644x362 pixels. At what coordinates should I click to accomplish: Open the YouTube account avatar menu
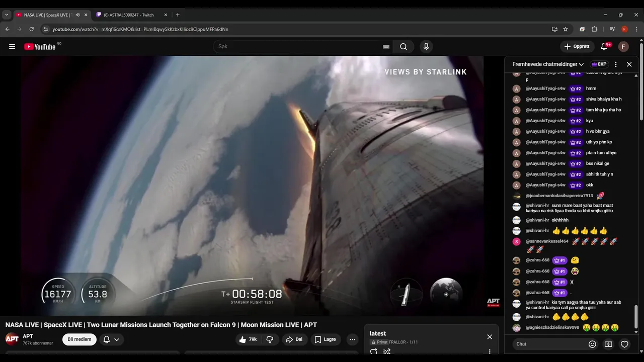tap(623, 47)
